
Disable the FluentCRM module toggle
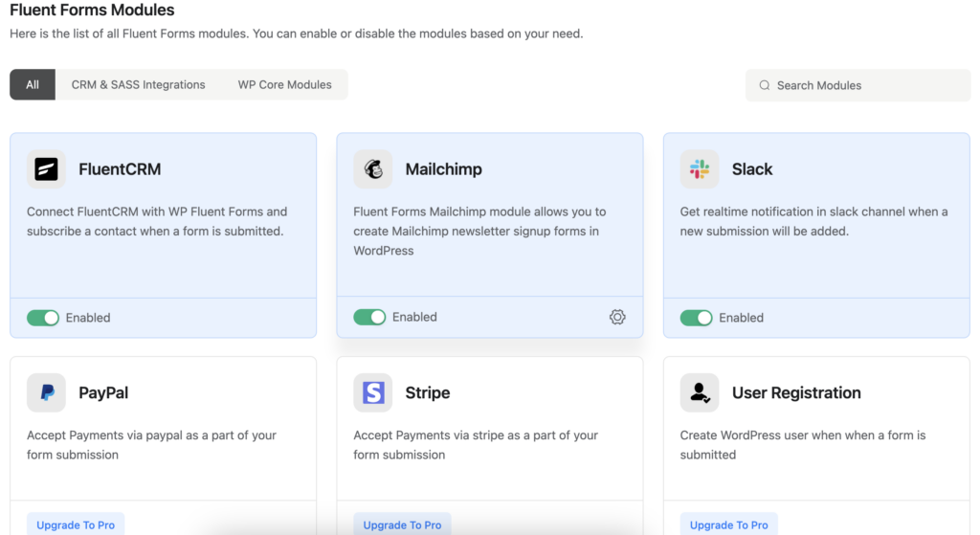click(x=43, y=318)
